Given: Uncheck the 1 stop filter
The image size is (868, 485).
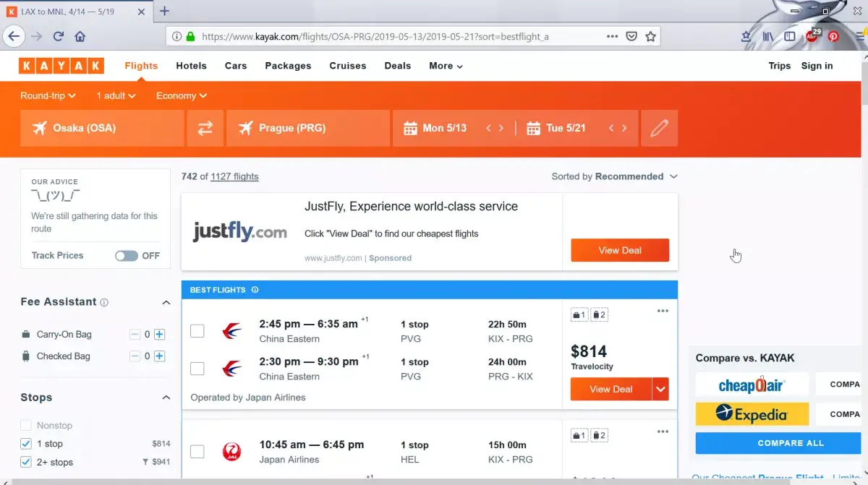Looking at the screenshot, I should [x=26, y=444].
